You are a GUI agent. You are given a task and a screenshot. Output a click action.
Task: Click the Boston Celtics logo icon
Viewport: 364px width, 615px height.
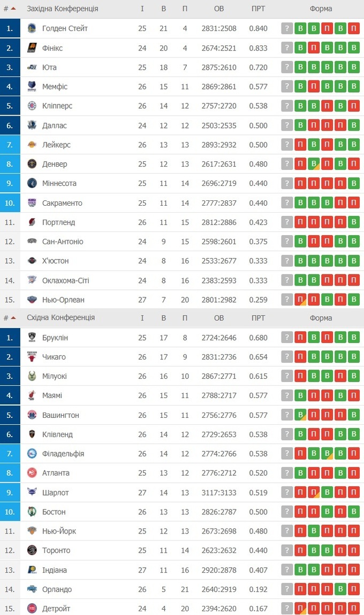[32, 512]
